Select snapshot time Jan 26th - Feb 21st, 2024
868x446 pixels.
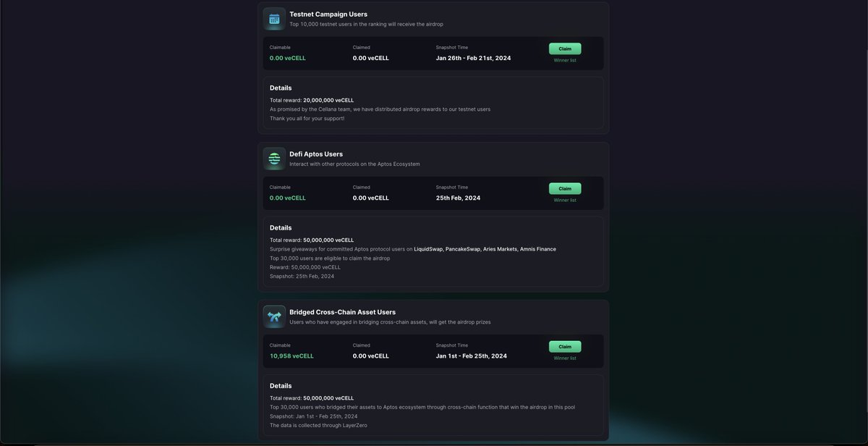click(x=473, y=58)
